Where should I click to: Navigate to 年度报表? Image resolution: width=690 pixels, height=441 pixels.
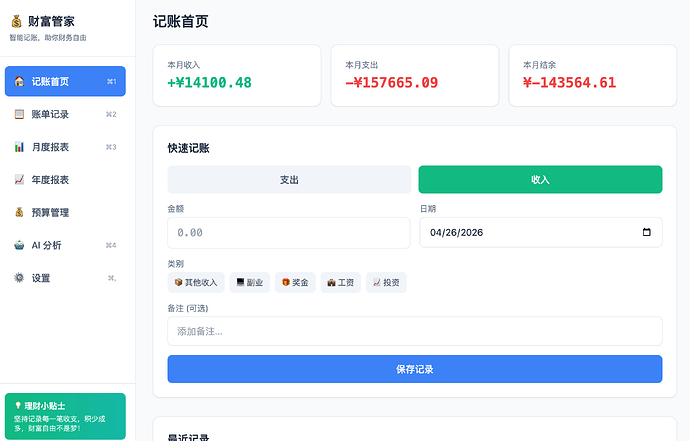click(x=65, y=180)
